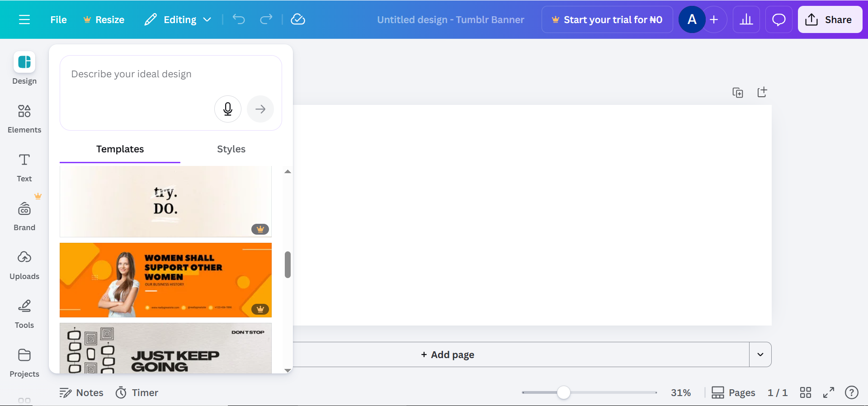Click the redo arrow icon
868x406 pixels.
coord(266,19)
